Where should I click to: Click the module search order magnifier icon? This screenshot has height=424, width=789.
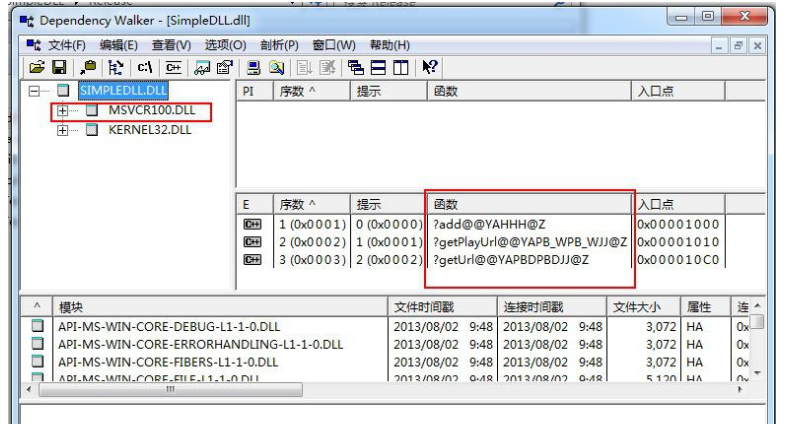point(276,67)
